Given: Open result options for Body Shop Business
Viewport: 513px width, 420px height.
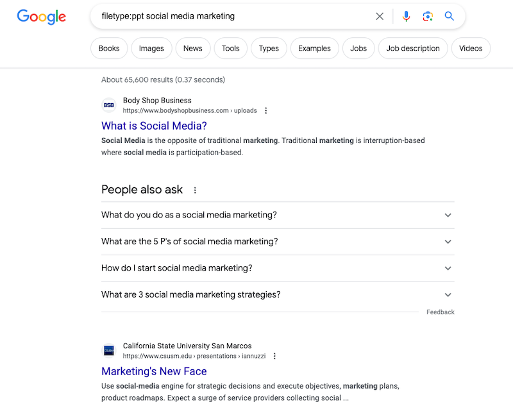Looking at the screenshot, I should tap(266, 110).
